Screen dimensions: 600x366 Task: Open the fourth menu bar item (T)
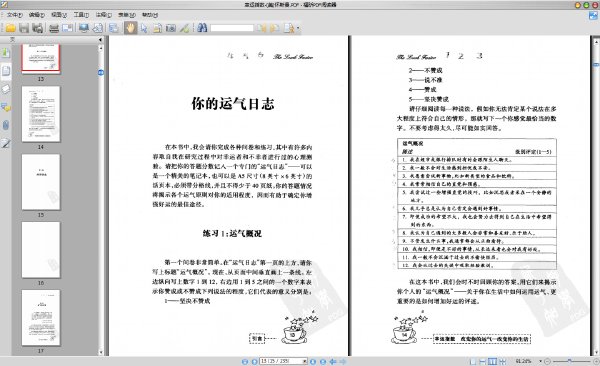click(81, 15)
